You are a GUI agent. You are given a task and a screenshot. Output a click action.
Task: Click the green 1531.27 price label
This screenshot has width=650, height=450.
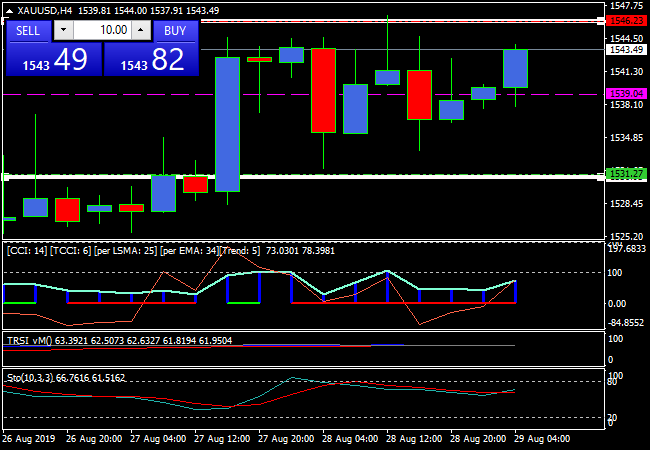[x=624, y=174]
